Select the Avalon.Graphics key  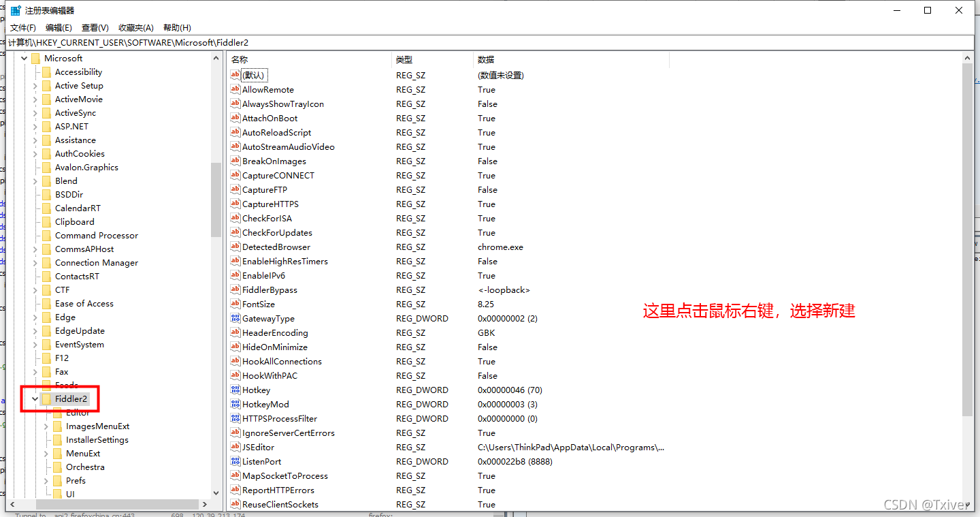pos(86,167)
